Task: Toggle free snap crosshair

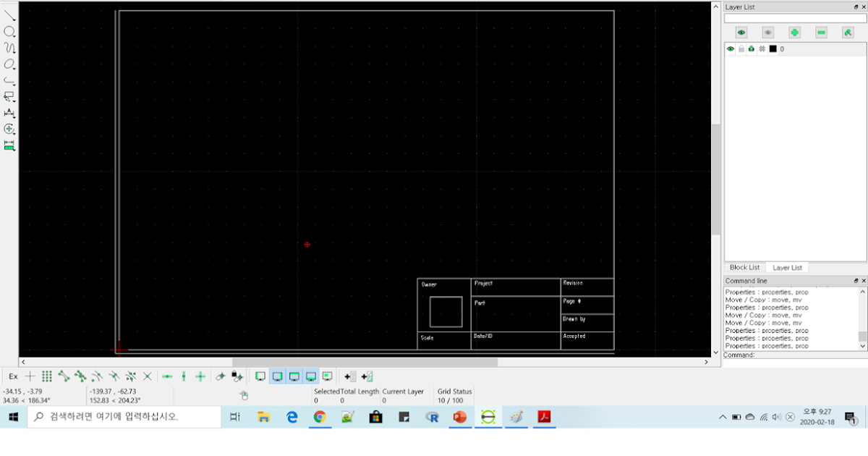Action: 30,376
